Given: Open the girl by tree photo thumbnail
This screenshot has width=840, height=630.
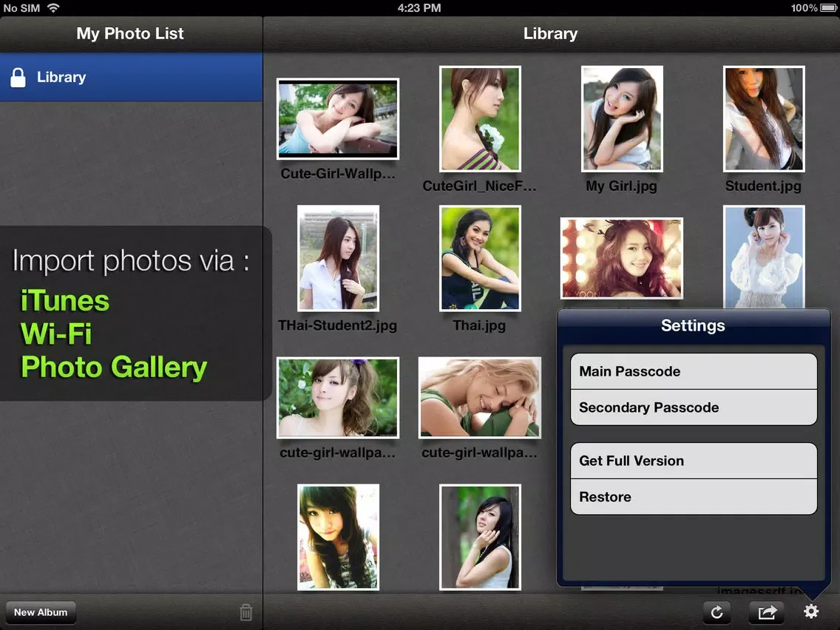Looking at the screenshot, I should [480, 538].
